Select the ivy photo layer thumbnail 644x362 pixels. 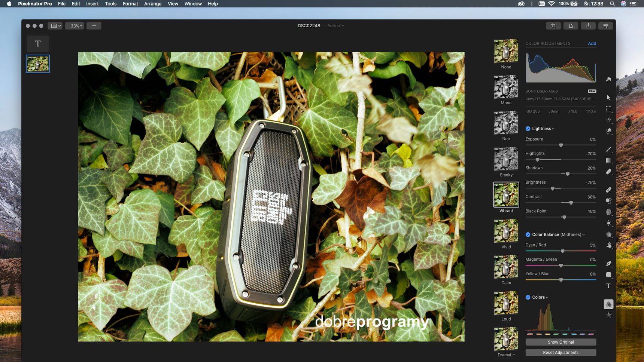(38, 64)
